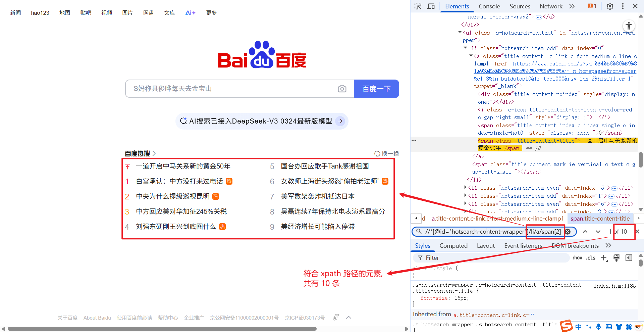
Task: Open the Layout tab
Action: [486, 246]
